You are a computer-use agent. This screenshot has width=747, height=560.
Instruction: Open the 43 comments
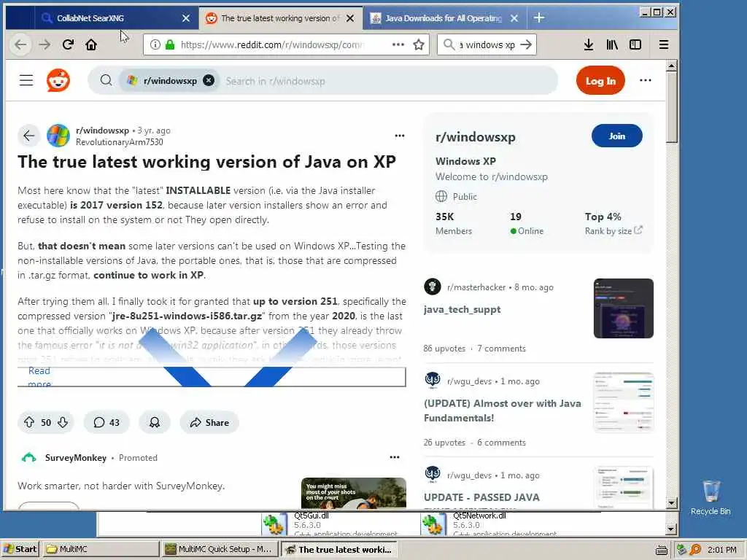click(107, 422)
